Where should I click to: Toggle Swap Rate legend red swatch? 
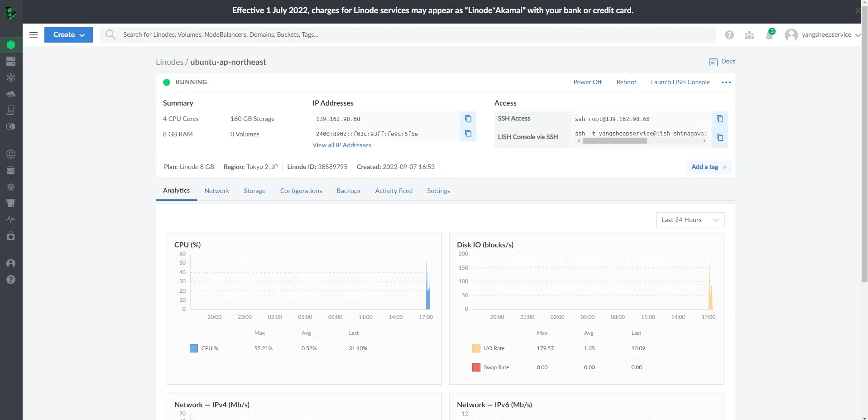[476, 367]
